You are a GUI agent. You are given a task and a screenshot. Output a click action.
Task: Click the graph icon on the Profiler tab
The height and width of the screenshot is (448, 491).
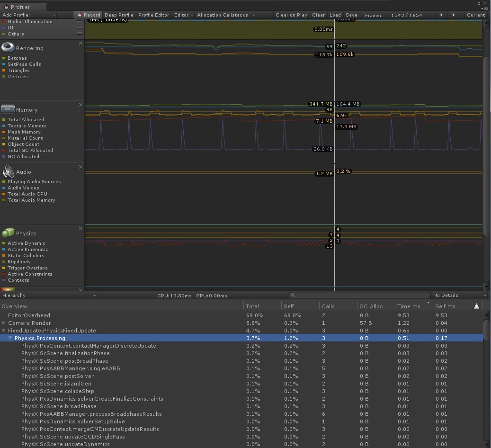click(6, 7)
